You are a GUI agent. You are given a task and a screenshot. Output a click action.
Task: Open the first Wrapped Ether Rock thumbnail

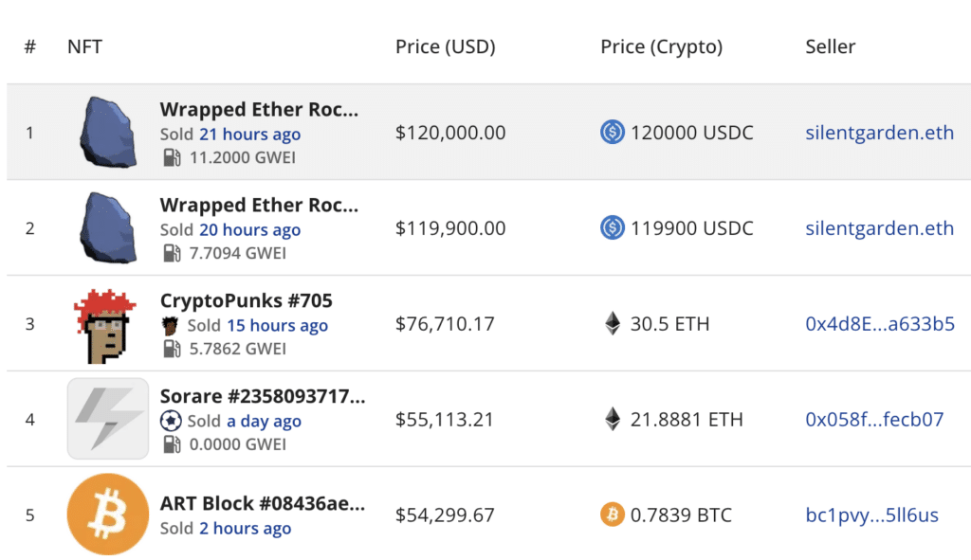(107, 133)
